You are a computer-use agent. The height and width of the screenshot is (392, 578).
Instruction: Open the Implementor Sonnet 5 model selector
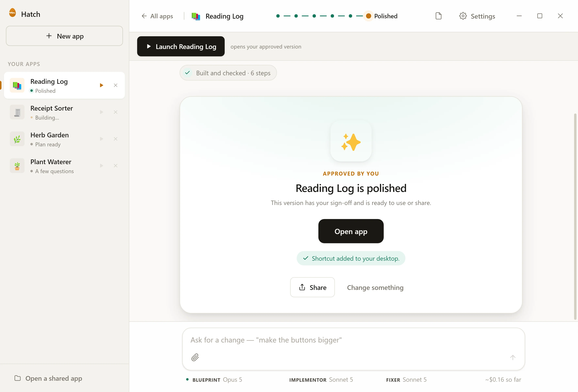(x=321, y=380)
